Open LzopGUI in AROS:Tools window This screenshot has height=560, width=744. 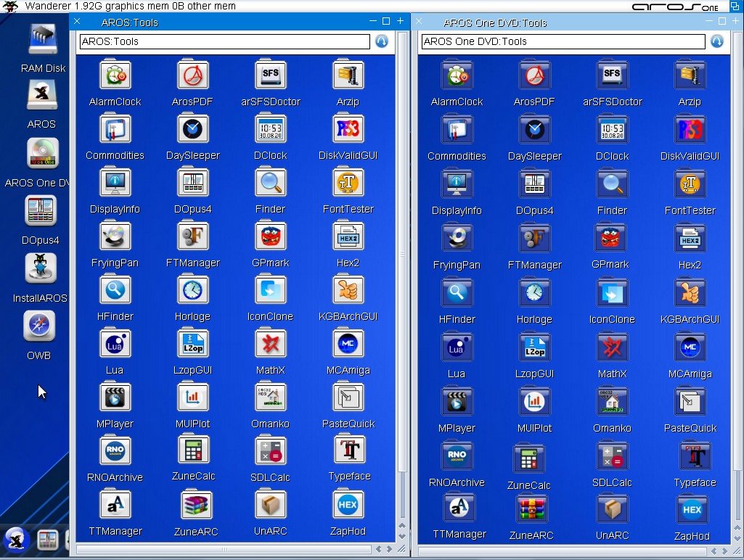[x=192, y=343]
